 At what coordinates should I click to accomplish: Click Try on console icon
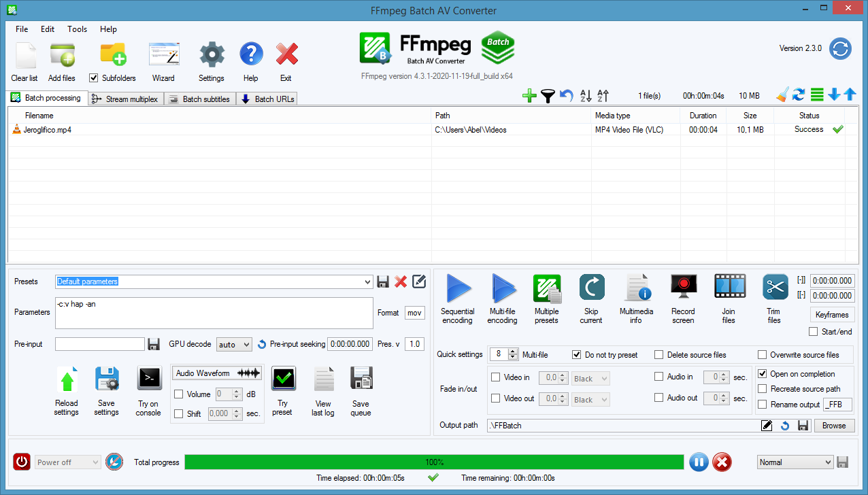(149, 378)
